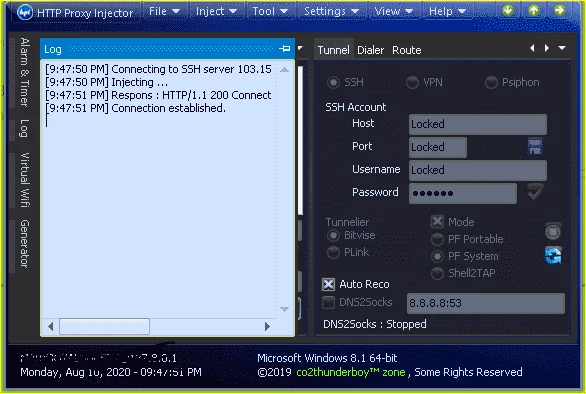The image size is (586, 394).
Task: Click the HTTP Proxy Injector logo icon
Action: (25, 12)
